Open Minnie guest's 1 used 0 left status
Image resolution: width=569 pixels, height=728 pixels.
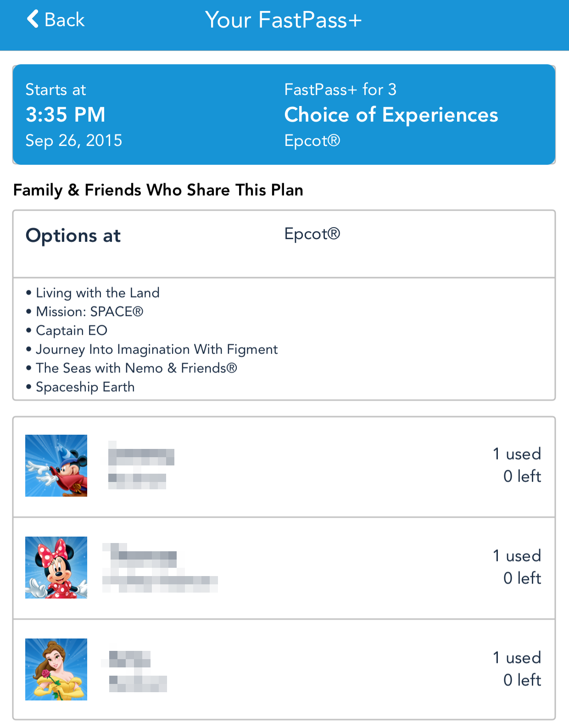517,567
